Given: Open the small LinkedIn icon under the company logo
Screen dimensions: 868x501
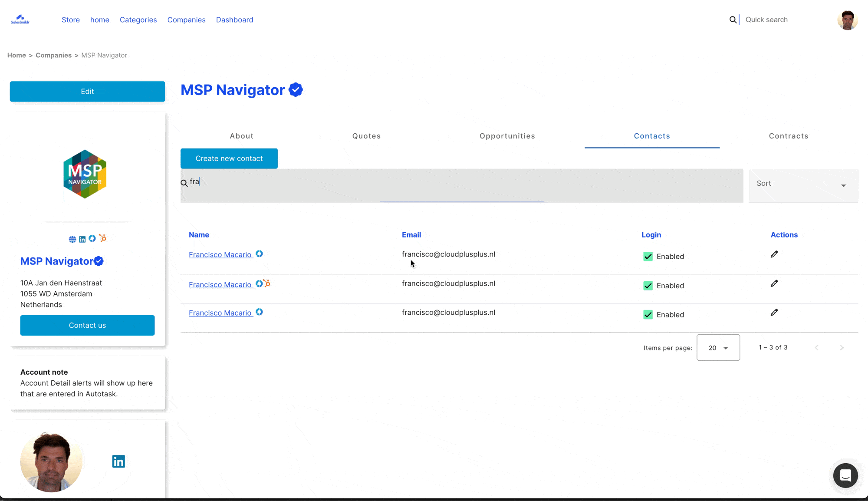Looking at the screenshot, I should click(82, 239).
